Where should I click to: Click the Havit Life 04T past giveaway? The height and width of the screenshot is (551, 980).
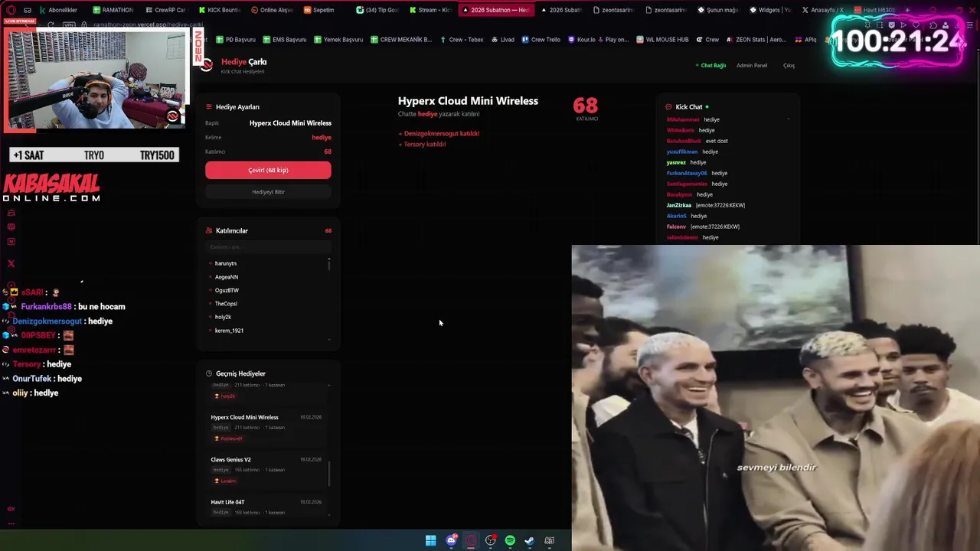pos(266,507)
